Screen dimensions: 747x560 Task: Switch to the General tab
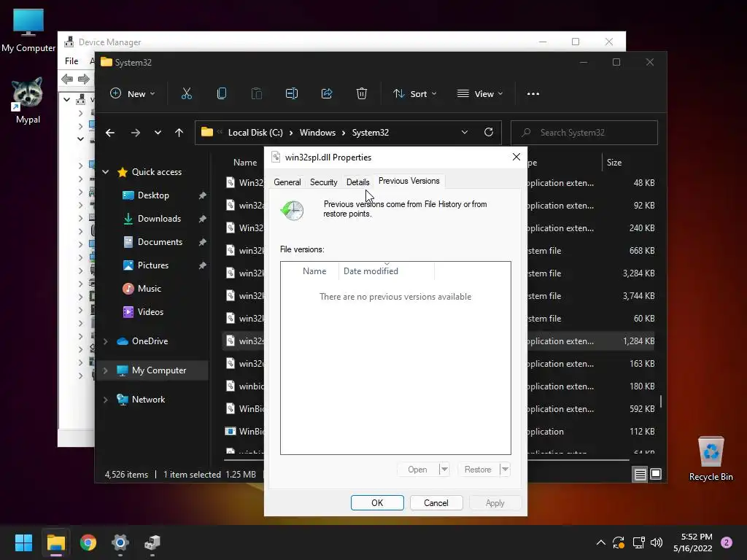[x=287, y=182]
